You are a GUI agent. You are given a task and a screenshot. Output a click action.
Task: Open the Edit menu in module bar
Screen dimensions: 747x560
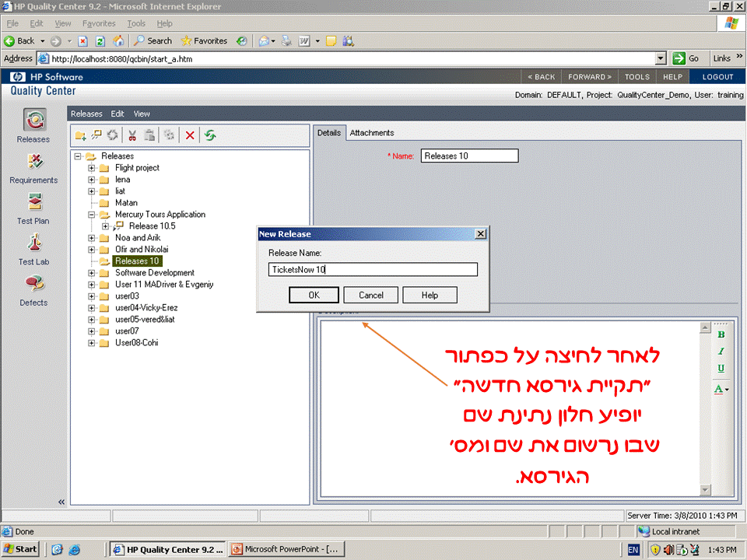tap(117, 114)
